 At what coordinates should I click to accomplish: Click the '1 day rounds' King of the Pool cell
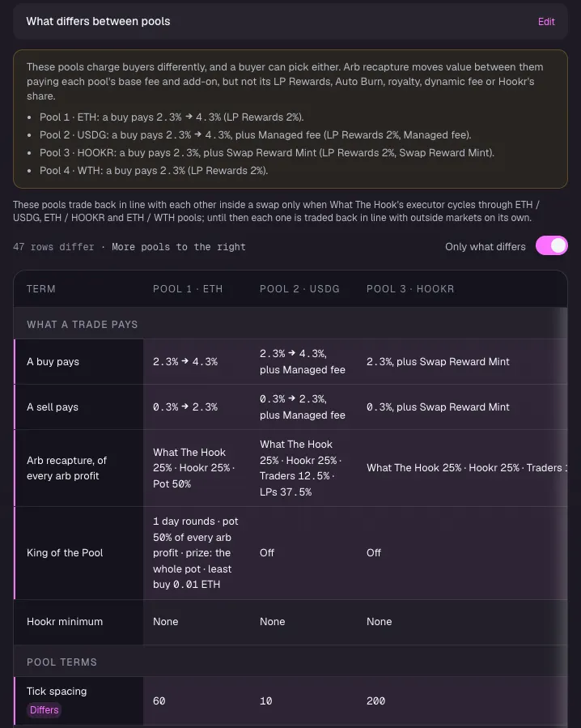pyautogui.click(x=195, y=552)
